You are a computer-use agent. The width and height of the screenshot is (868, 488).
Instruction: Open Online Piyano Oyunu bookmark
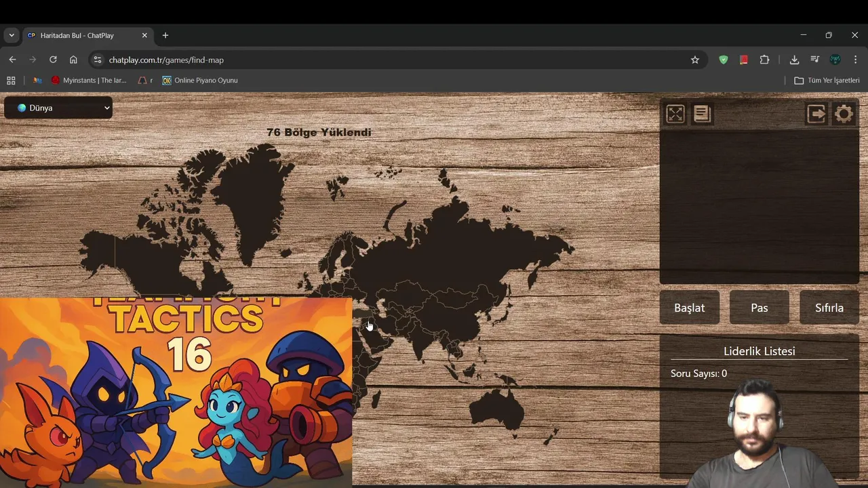[200, 80]
